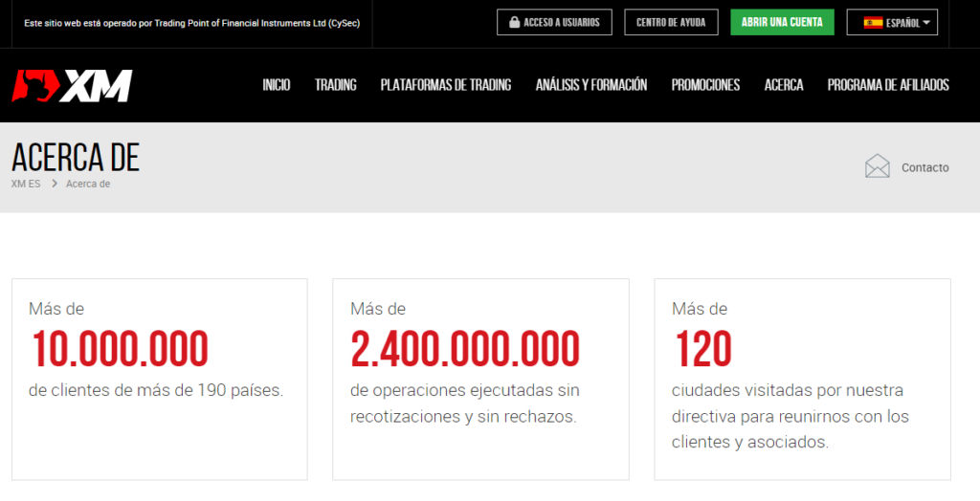The width and height of the screenshot is (980, 501).
Task: Click the 2.400.000.000 operaciones statistic card
Action: pyautogui.click(x=480, y=379)
